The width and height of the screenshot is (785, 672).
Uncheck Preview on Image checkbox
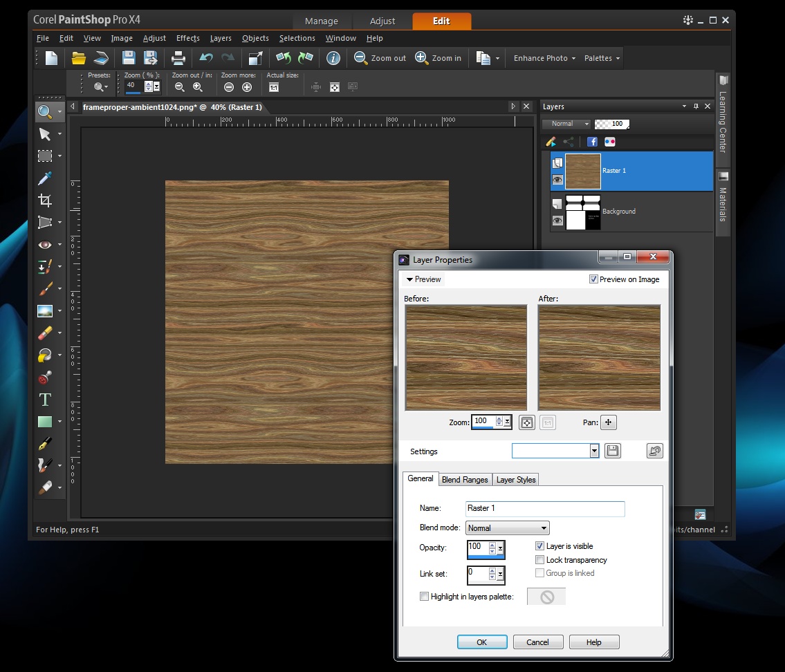point(593,279)
